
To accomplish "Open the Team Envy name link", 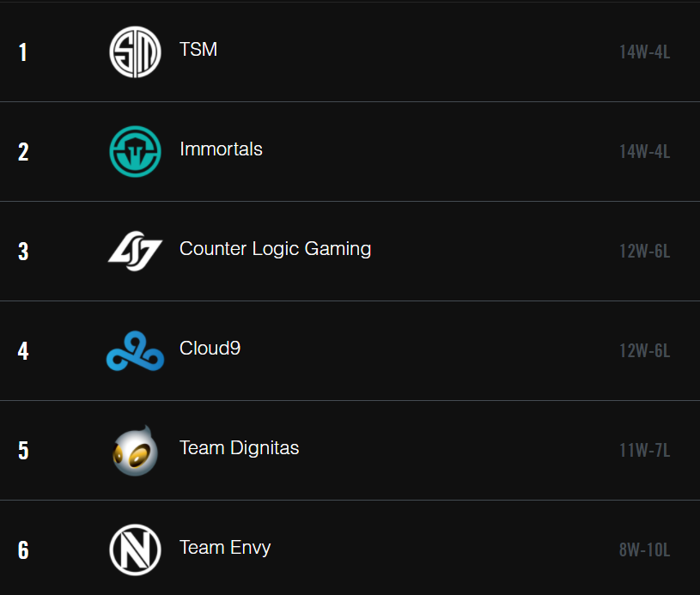I will tap(225, 548).
